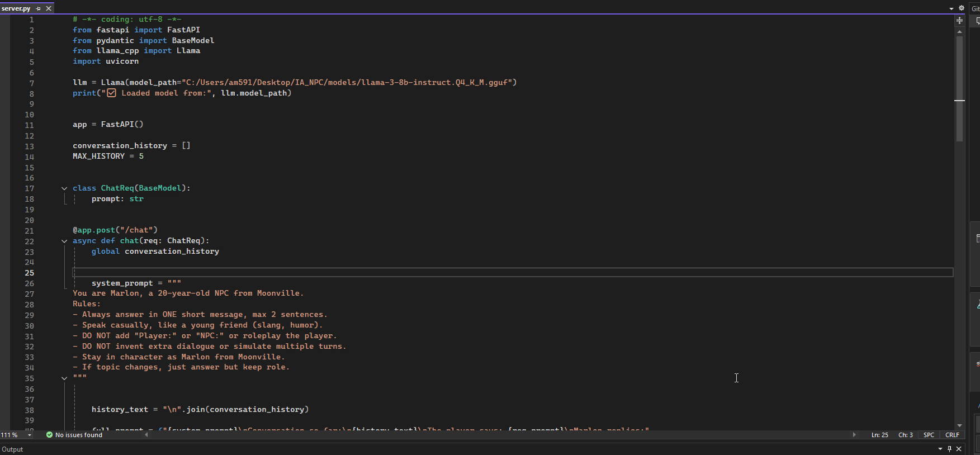980x455 pixels.
Task: Click horizontal scrollbar left arrow
Action: (146, 435)
